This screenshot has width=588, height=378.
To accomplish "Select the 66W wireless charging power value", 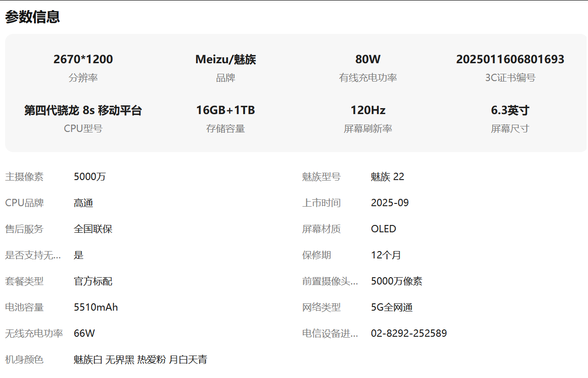I will pos(84,334).
